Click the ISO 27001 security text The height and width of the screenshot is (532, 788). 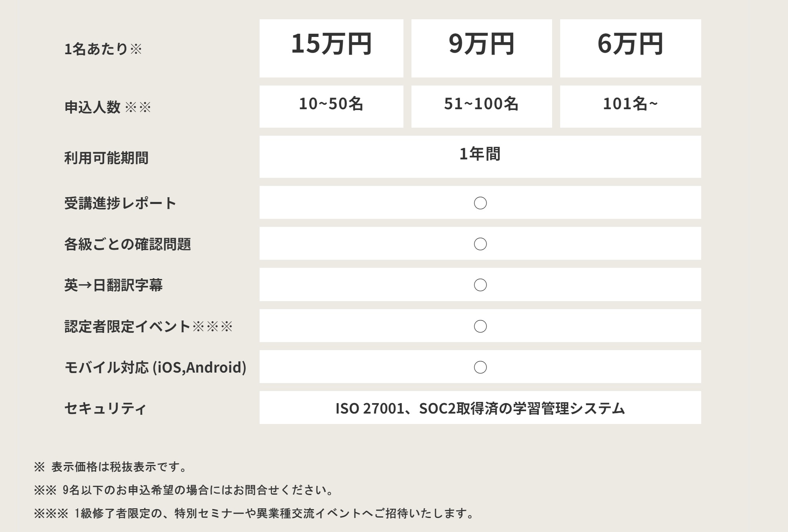click(480, 408)
